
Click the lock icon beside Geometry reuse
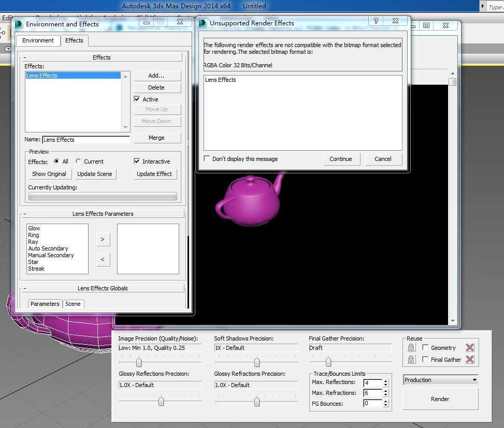tap(411, 347)
